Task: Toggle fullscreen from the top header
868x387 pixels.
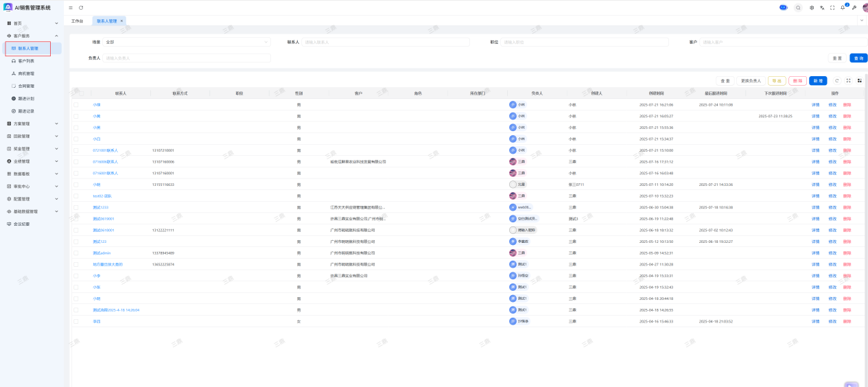Action: tap(832, 8)
